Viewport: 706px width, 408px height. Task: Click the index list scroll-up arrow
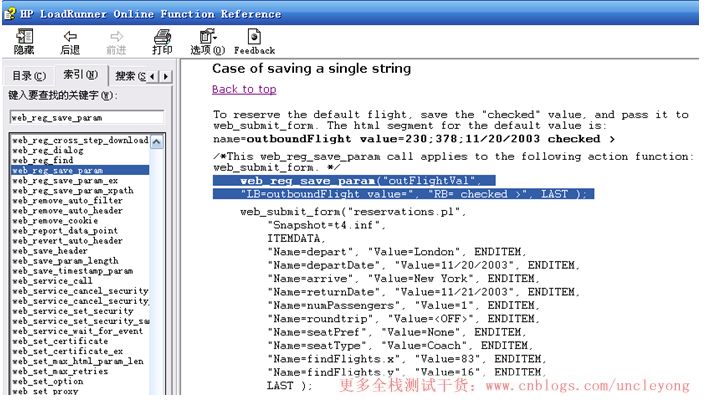(x=157, y=142)
